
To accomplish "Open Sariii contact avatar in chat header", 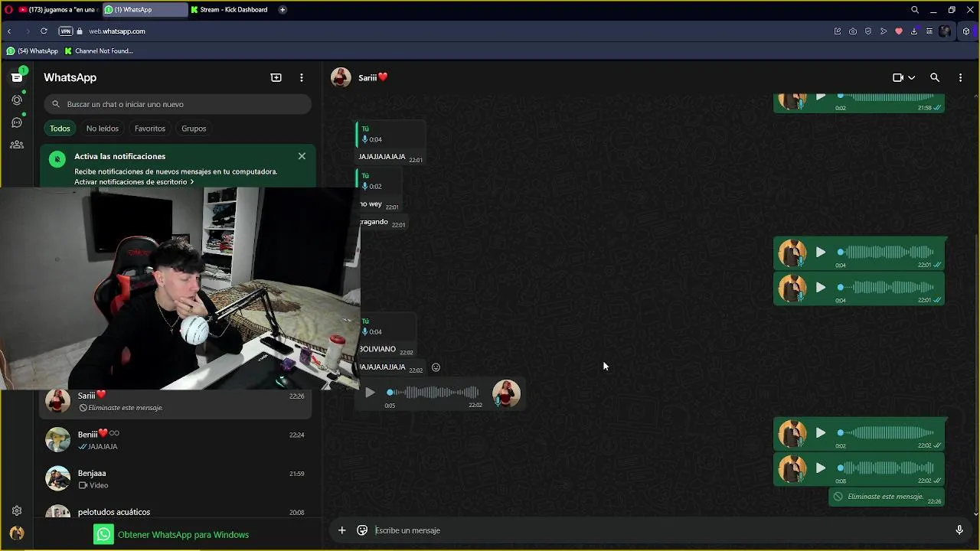I will [x=341, y=77].
